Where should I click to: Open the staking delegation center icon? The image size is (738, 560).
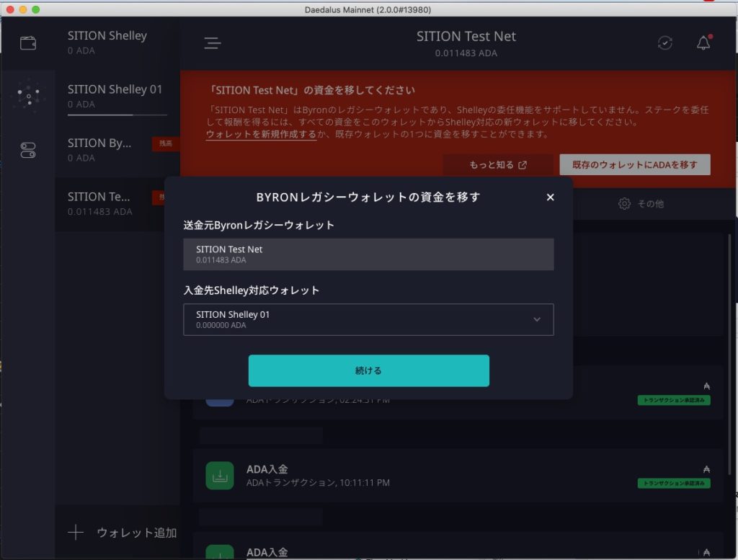pyautogui.click(x=28, y=96)
